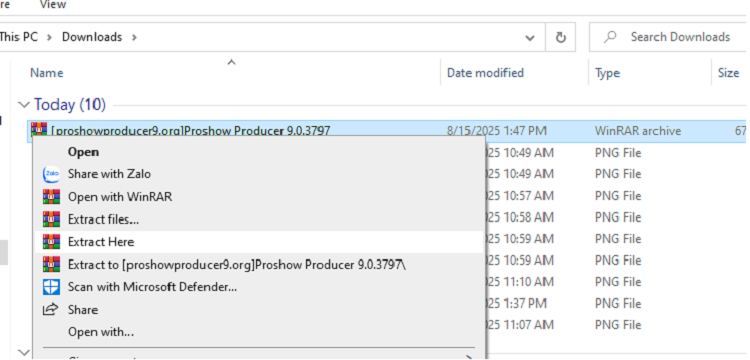Refresh the Downloads folder view
The image size is (750, 360).
[x=561, y=37]
